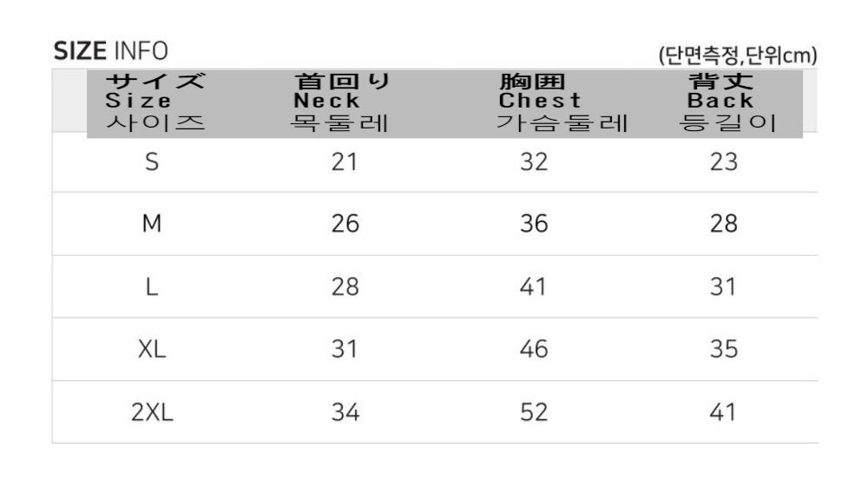
Task: Click the M size row label
Action: click(152, 224)
